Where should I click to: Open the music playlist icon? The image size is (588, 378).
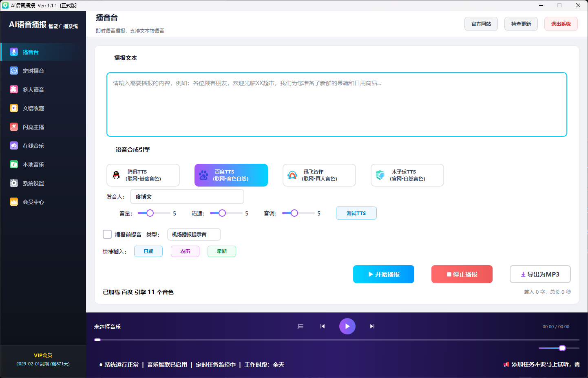(x=301, y=326)
